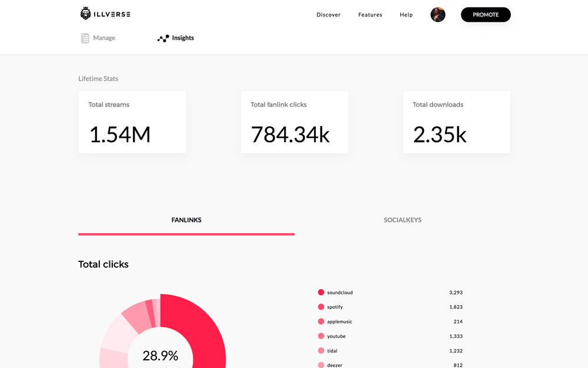Screen dimensions: 588x368
Task: Click the 28.9% donut center value
Action: 160,355
